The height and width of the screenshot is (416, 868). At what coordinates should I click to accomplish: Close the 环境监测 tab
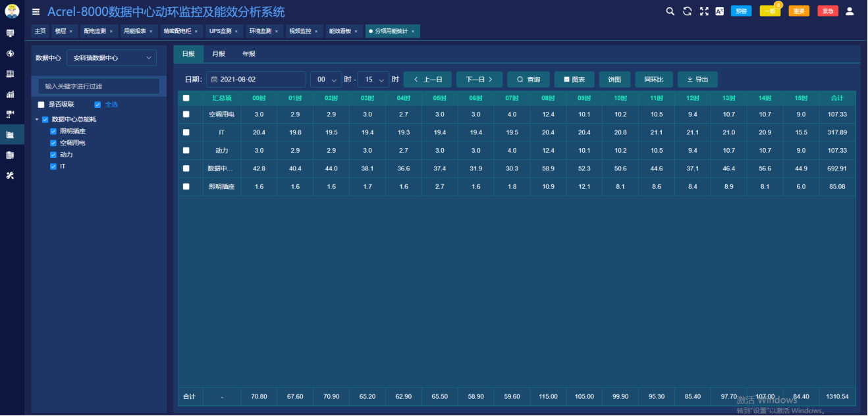276,32
